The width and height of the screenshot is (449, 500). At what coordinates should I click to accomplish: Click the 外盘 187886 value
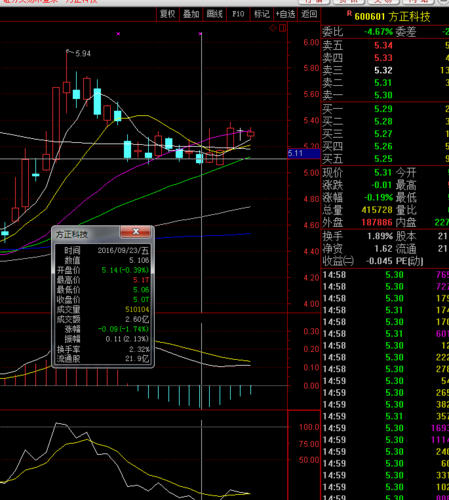[x=377, y=222]
